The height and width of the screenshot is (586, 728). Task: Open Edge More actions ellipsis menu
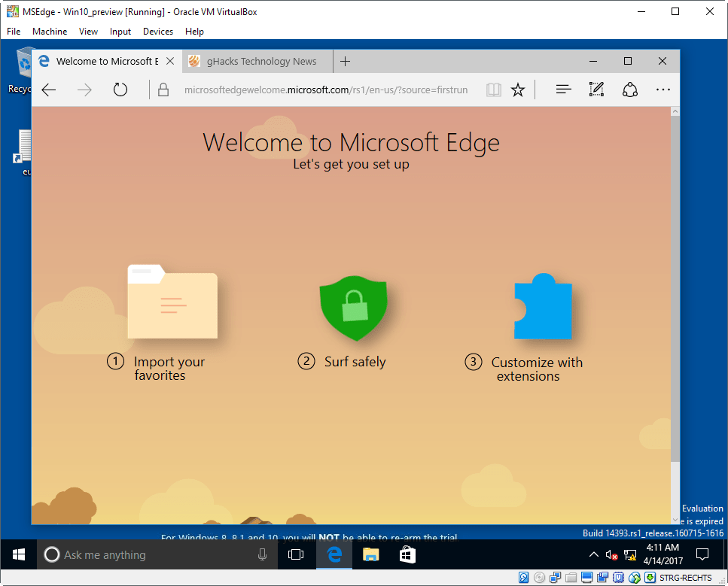(x=663, y=90)
